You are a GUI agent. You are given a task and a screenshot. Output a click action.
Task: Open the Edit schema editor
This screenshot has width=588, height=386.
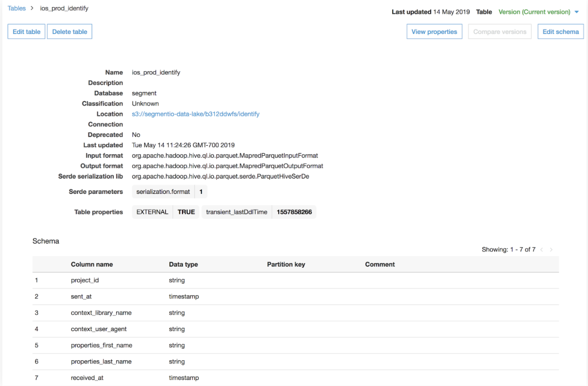(x=560, y=31)
